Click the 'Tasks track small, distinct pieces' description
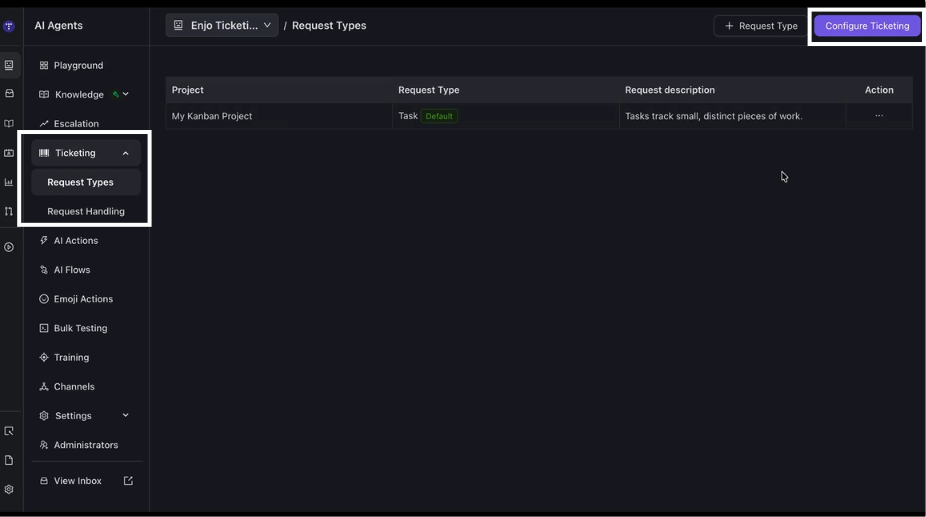 713,116
